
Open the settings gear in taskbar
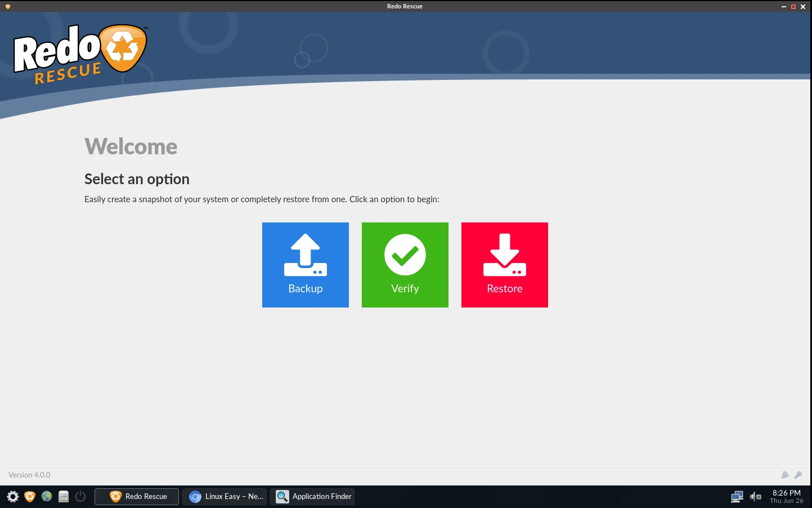pyautogui.click(x=12, y=496)
